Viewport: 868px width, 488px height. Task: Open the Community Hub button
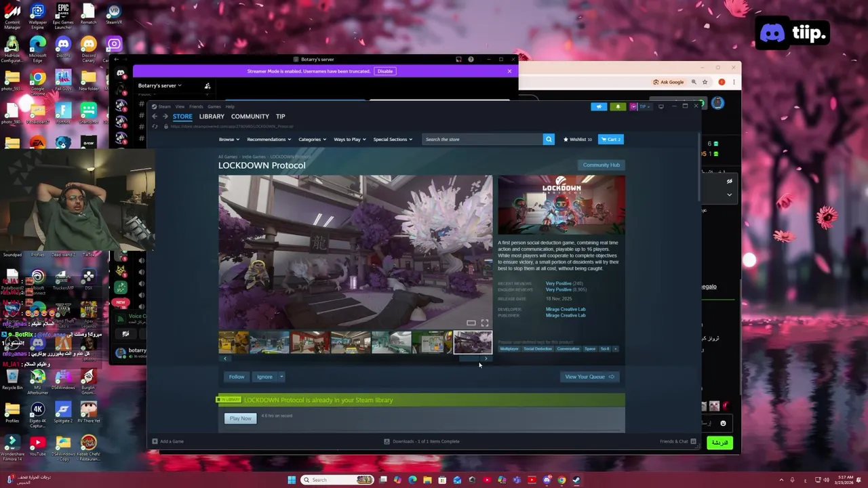coord(601,165)
